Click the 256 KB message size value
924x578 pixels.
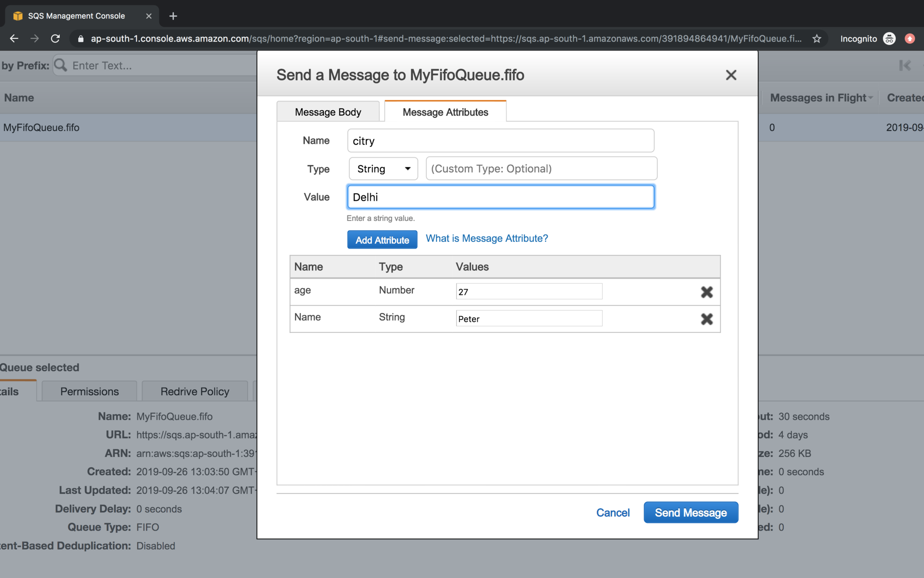click(x=795, y=453)
